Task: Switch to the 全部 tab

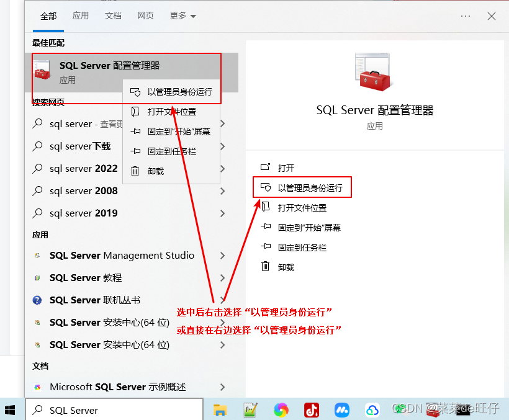Action: click(x=48, y=16)
